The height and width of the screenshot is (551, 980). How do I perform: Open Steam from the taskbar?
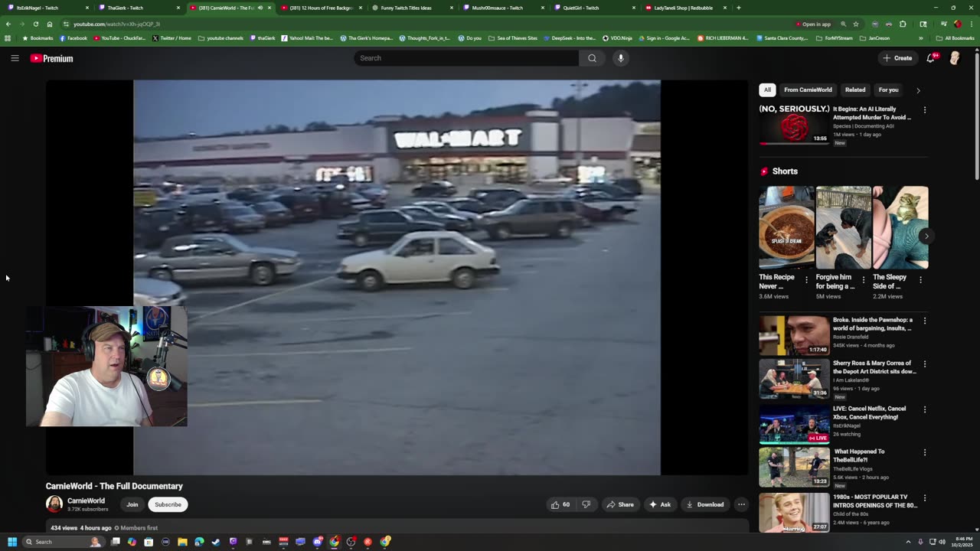[x=216, y=542]
